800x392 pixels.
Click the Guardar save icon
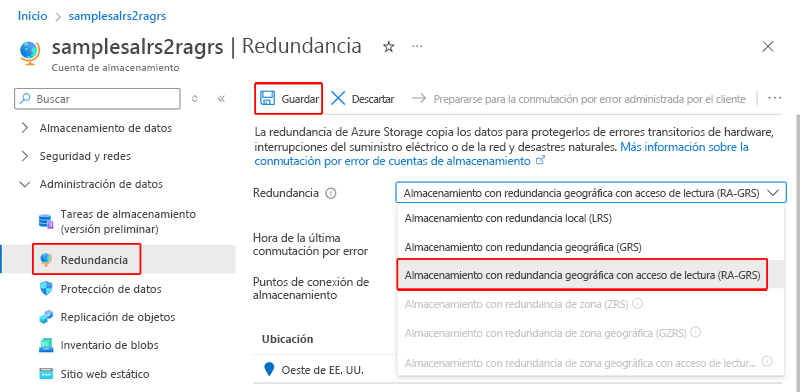(268, 99)
